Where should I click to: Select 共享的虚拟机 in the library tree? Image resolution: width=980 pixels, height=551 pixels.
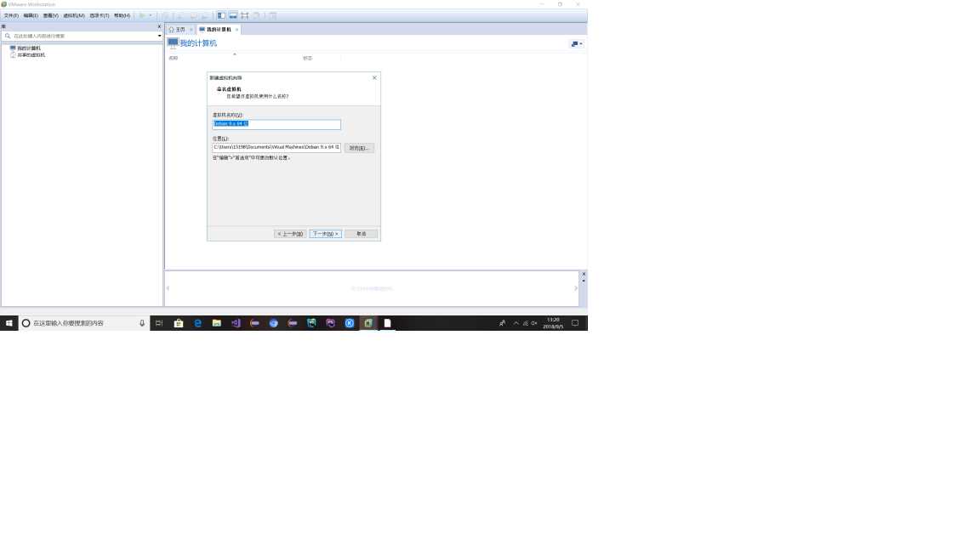31,55
